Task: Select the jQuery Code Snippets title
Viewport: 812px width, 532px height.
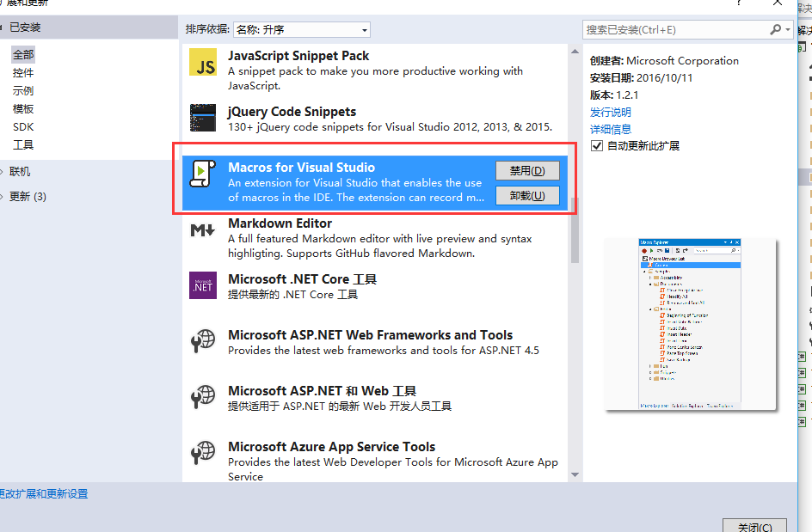Action: pyautogui.click(x=292, y=112)
